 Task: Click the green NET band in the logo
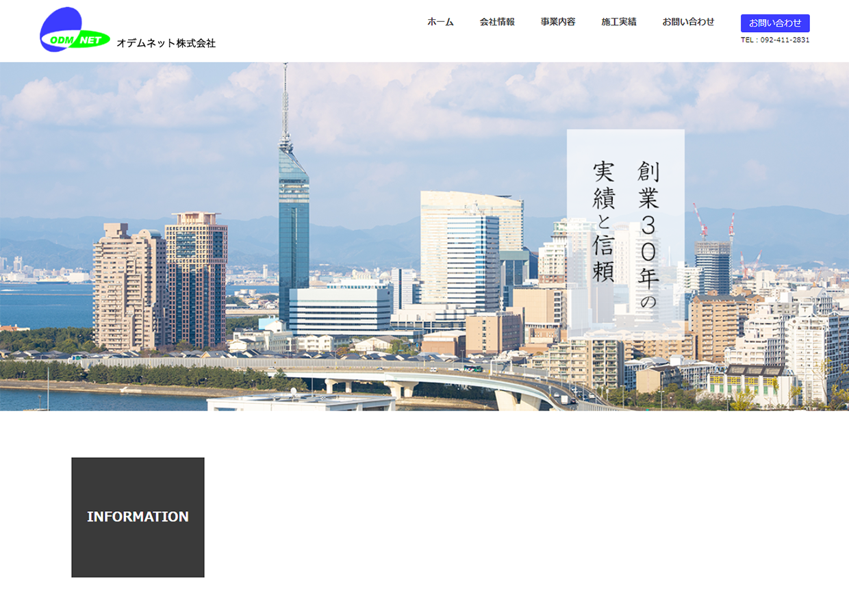(x=86, y=40)
